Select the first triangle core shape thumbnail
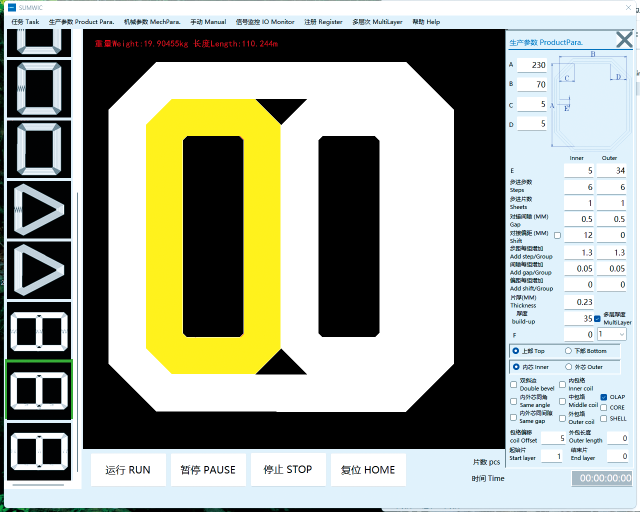This screenshot has width=640, height=512. 39,210
